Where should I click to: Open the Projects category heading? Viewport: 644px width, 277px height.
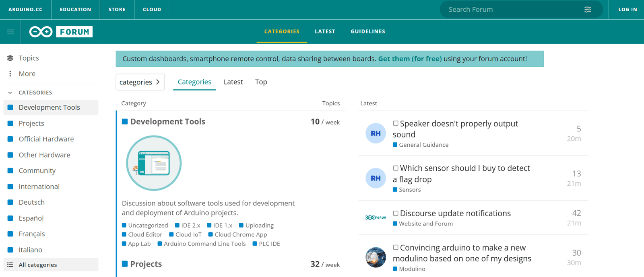click(146, 264)
